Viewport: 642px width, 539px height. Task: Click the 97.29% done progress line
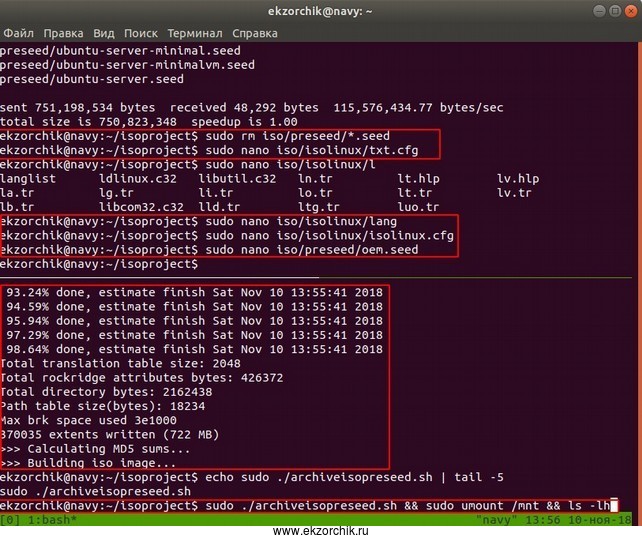(x=194, y=335)
